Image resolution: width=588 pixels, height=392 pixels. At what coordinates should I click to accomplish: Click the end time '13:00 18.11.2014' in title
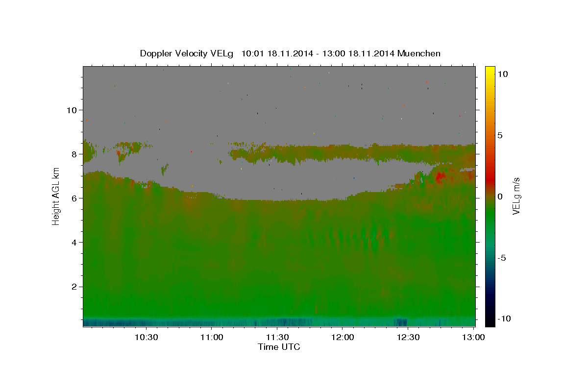[x=360, y=53]
